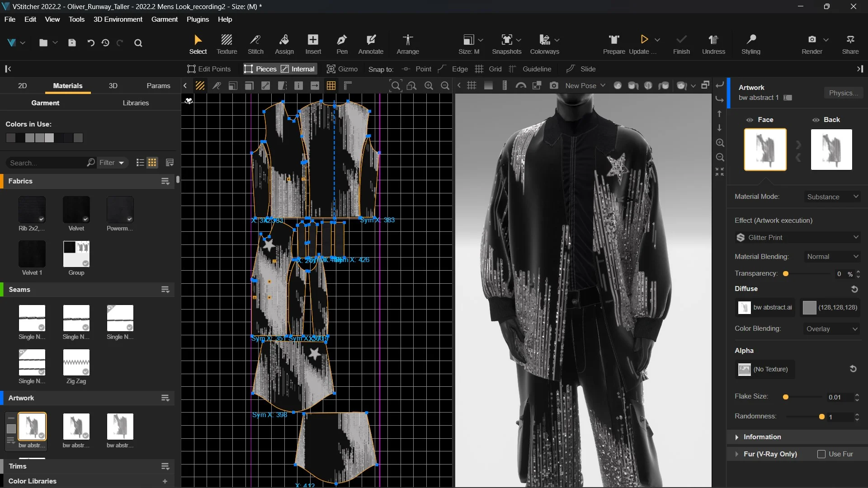Toggle Face artwork visibility eye
Screen dimensions: 868x488
click(750, 120)
